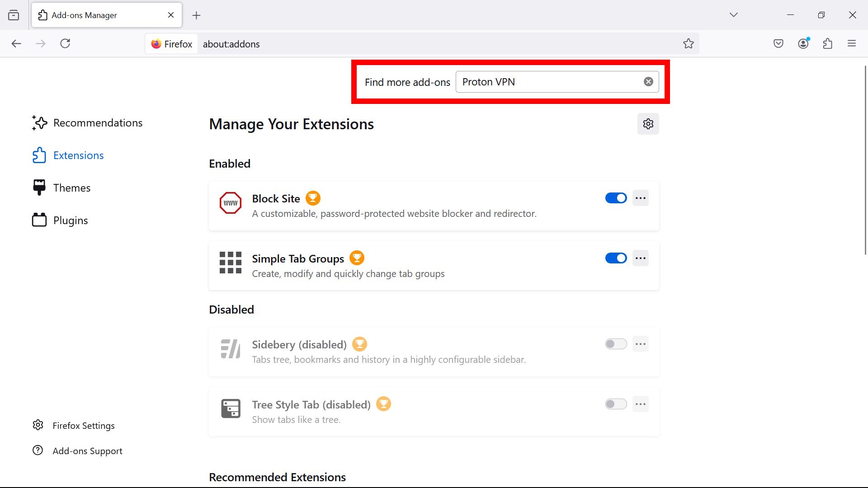Click the Recommended Extensions heading

tap(277, 477)
